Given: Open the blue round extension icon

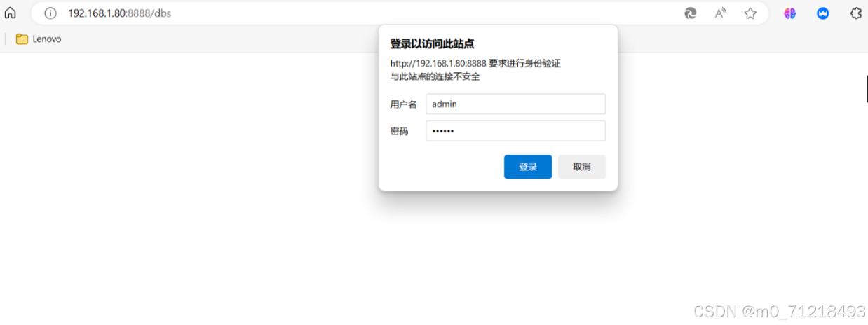Looking at the screenshot, I should coord(823,13).
